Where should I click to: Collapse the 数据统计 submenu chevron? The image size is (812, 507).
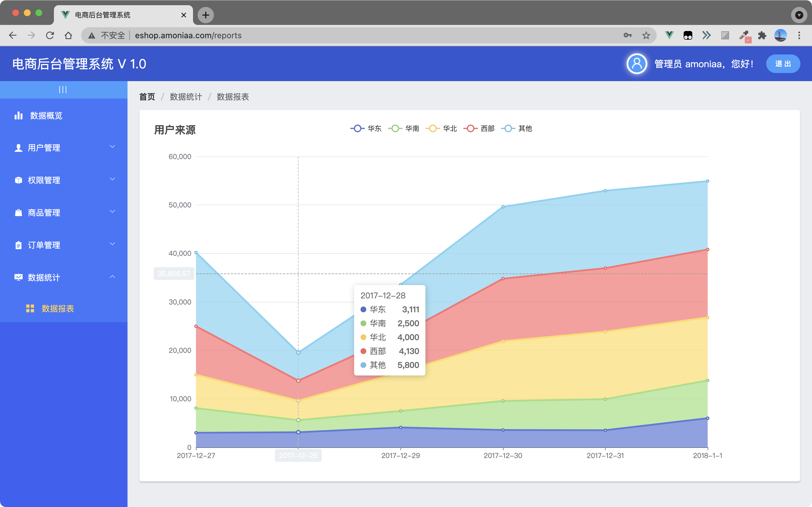click(x=112, y=277)
